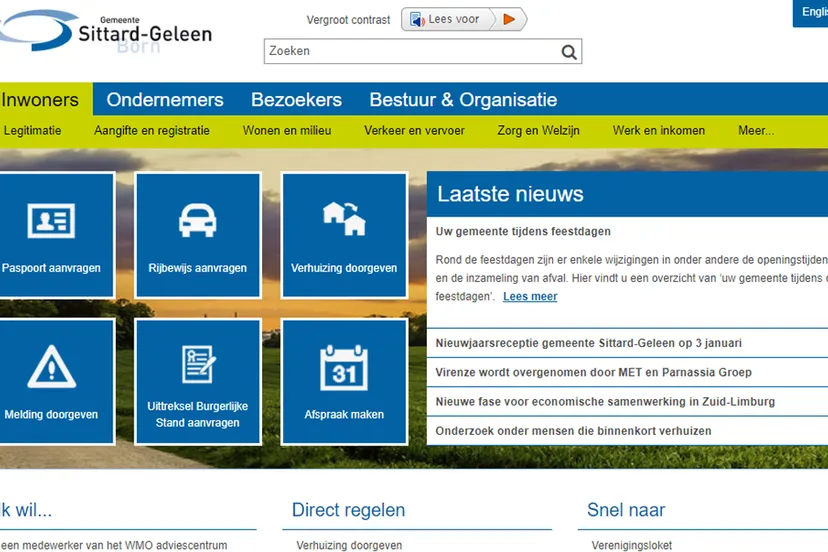Open Werk en inkomen submenu item
Viewport: 828px width, 552px height.
tap(658, 130)
